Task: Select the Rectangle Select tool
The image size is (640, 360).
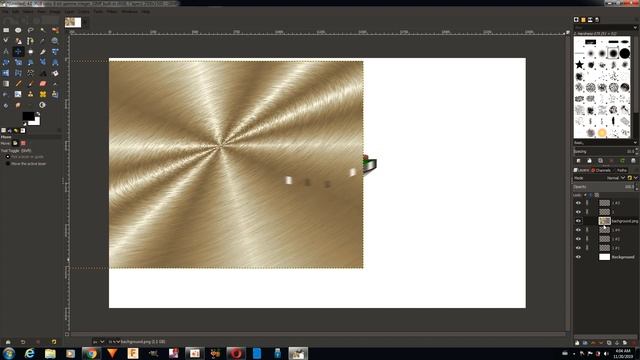Action: pos(6,30)
